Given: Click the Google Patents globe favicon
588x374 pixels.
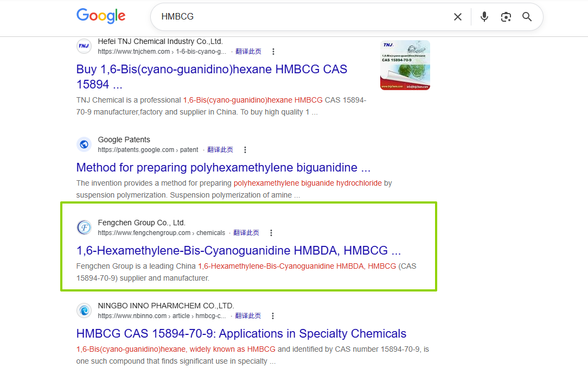Looking at the screenshot, I should (84, 144).
